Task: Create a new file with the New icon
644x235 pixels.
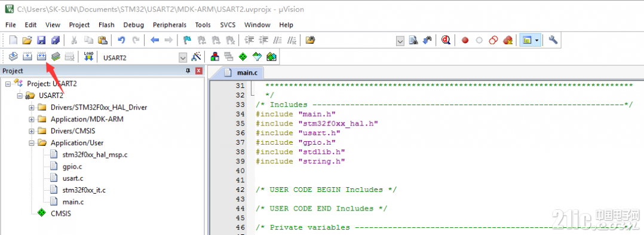Action: coord(13,40)
